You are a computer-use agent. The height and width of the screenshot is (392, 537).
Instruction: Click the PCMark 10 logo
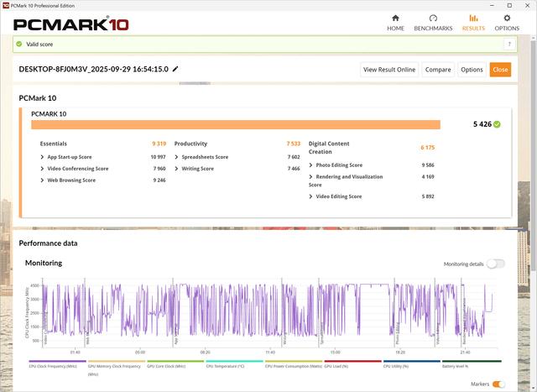click(x=70, y=24)
